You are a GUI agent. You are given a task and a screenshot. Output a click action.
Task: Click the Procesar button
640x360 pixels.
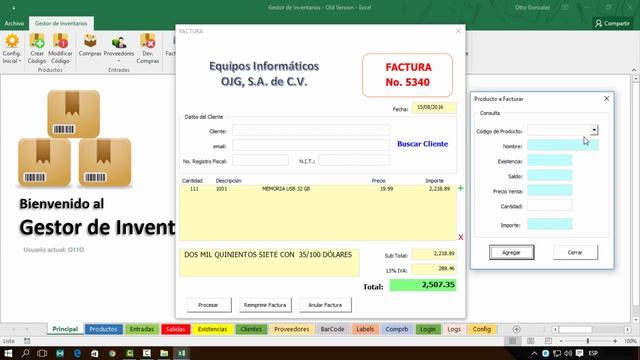click(209, 305)
